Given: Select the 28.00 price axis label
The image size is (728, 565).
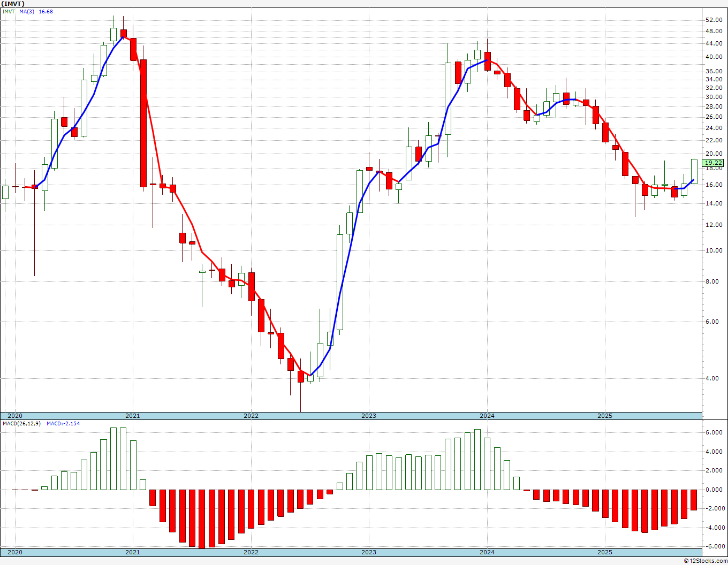Looking at the screenshot, I should click(714, 106).
